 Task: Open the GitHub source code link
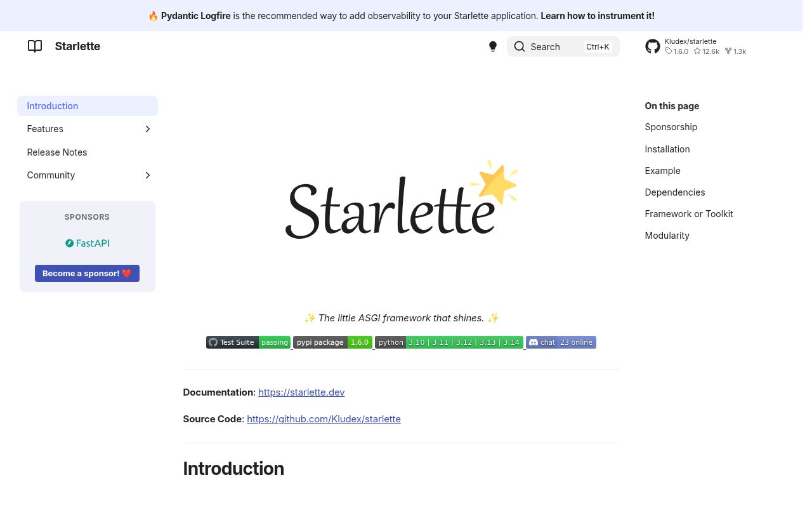[324, 419]
